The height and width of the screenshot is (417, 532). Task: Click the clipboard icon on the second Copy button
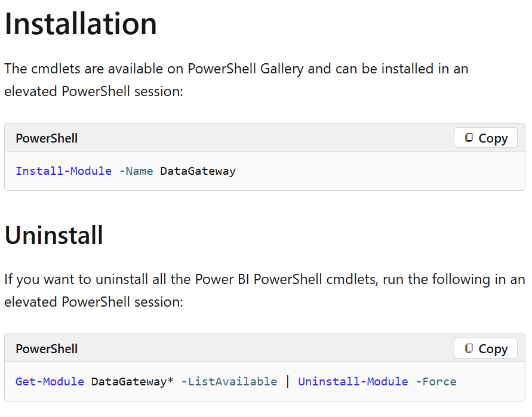point(469,348)
